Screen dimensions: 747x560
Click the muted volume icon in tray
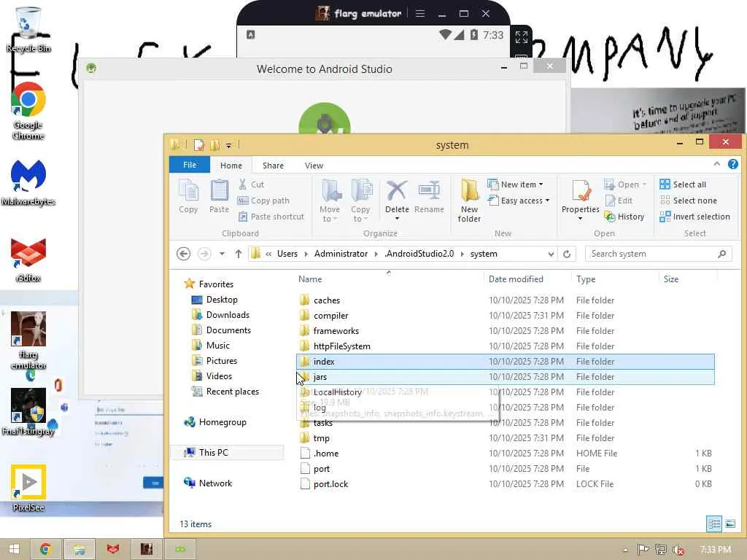coord(679,550)
